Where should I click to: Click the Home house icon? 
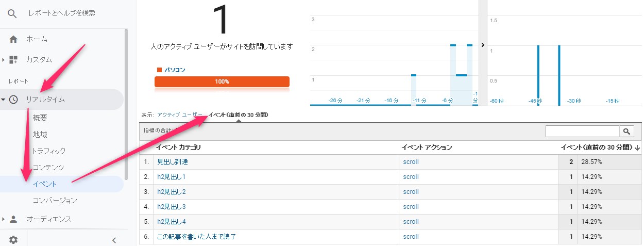(13, 39)
